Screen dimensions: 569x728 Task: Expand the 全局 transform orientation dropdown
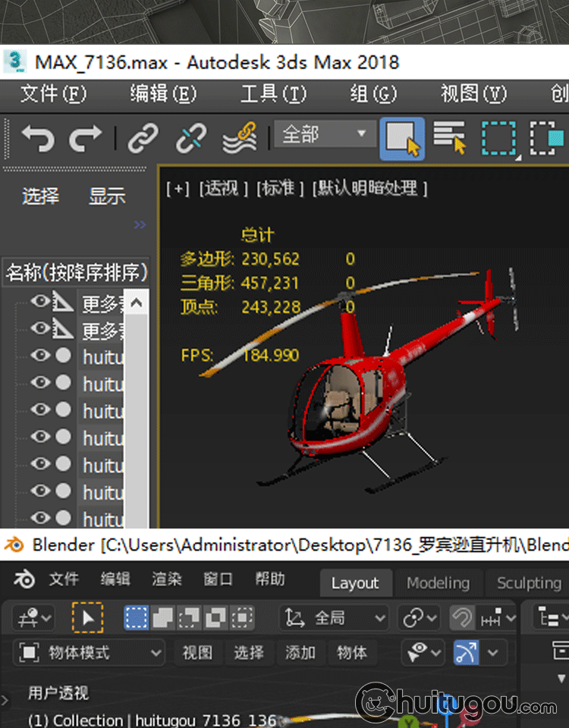[x=335, y=618]
